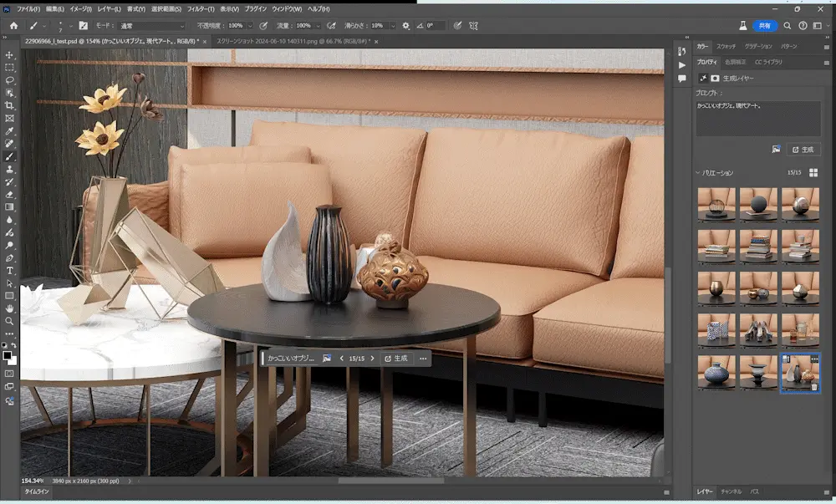This screenshot has height=504, width=836.
Task: Open the brush mode dropdown 通常
Action: point(152,26)
